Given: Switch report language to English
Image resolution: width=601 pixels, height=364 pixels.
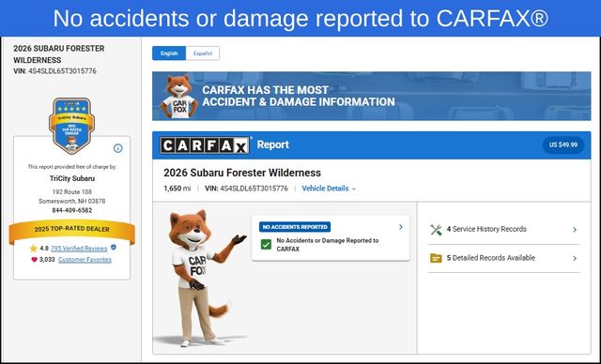Looking at the screenshot, I should coord(169,53).
